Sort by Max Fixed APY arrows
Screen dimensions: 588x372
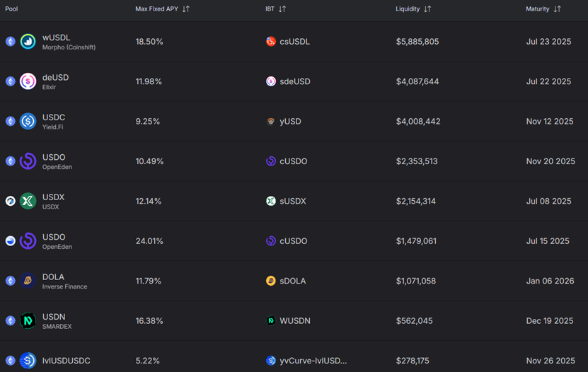pyautogui.click(x=185, y=9)
